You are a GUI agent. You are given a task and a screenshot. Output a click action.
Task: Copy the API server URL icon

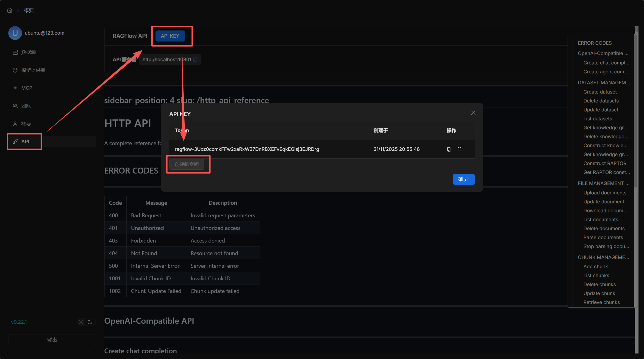[195, 59]
